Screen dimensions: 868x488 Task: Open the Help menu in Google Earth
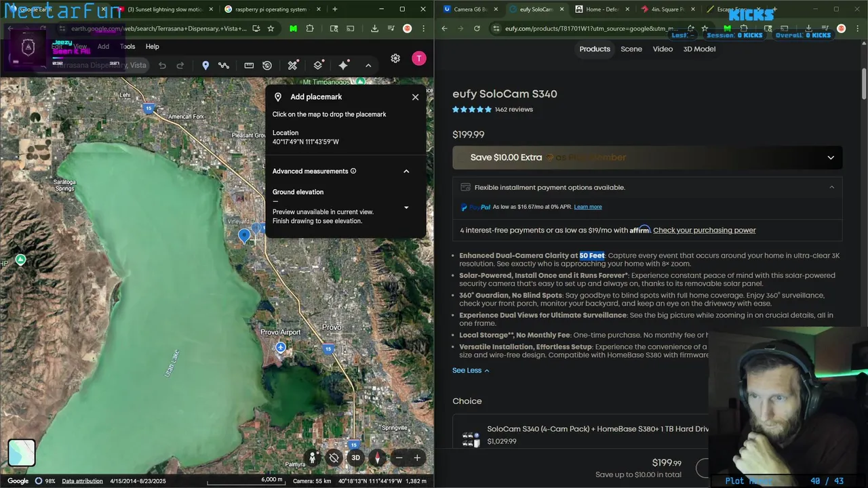coord(153,47)
